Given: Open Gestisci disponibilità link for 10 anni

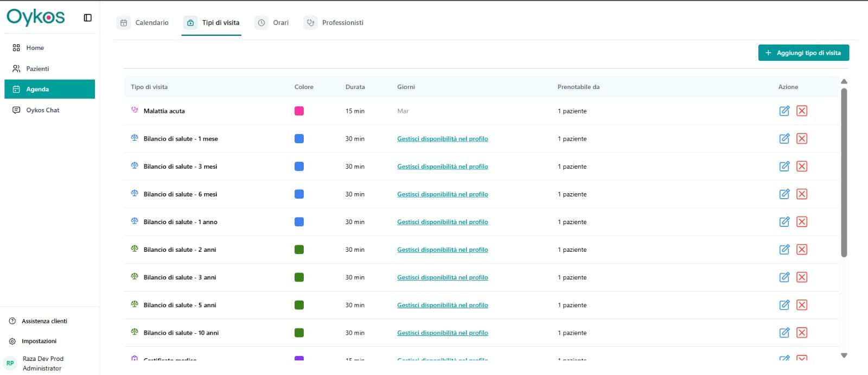Looking at the screenshot, I should [x=443, y=333].
